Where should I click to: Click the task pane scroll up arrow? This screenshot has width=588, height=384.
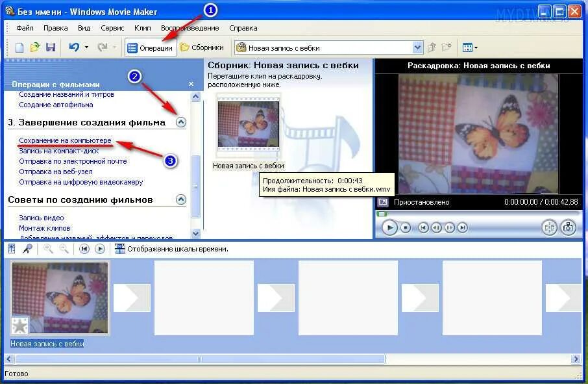196,96
